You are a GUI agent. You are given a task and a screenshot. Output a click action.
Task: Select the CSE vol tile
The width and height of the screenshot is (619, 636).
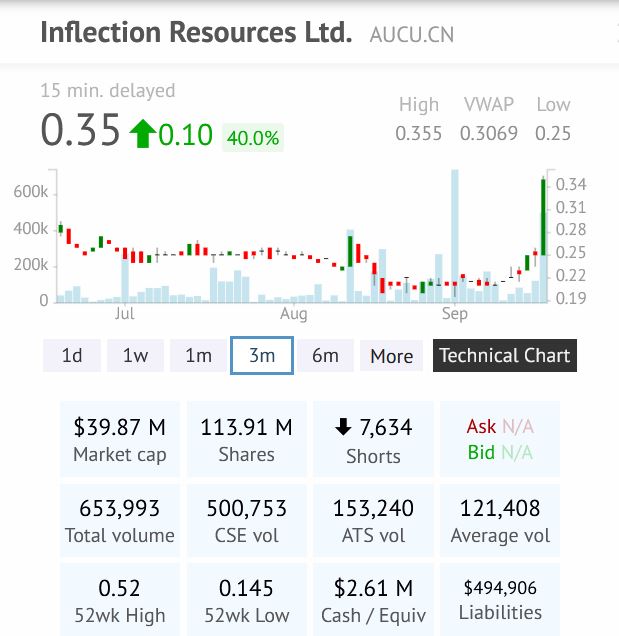pyautogui.click(x=246, y=521)
